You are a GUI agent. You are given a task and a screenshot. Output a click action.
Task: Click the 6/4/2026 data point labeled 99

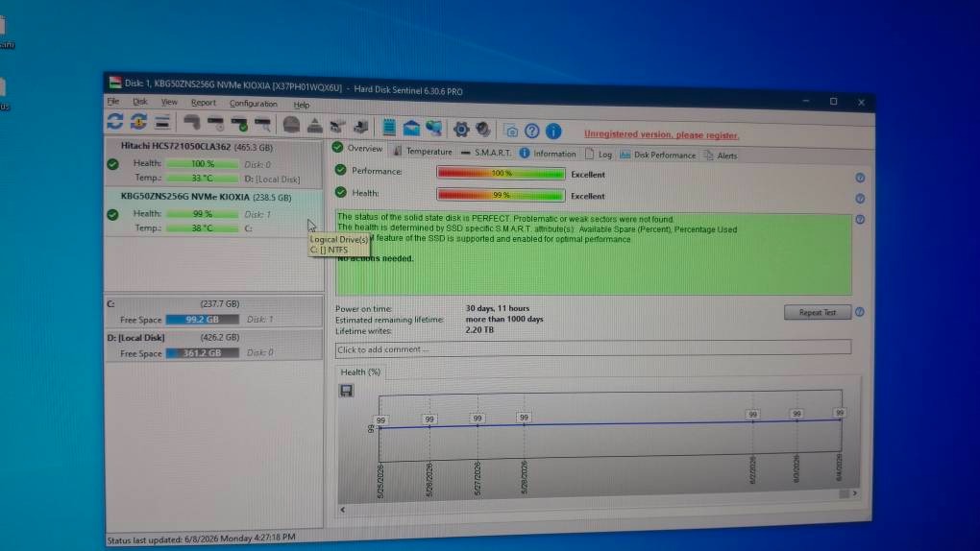[x=840, y=413]
